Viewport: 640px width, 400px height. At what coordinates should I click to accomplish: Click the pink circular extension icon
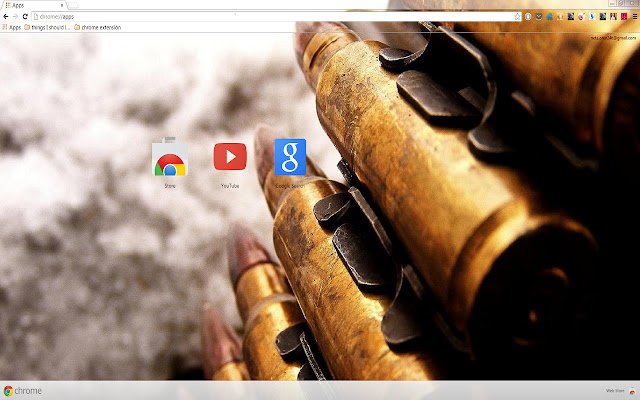pyautogui.click(x=581, y=16)
